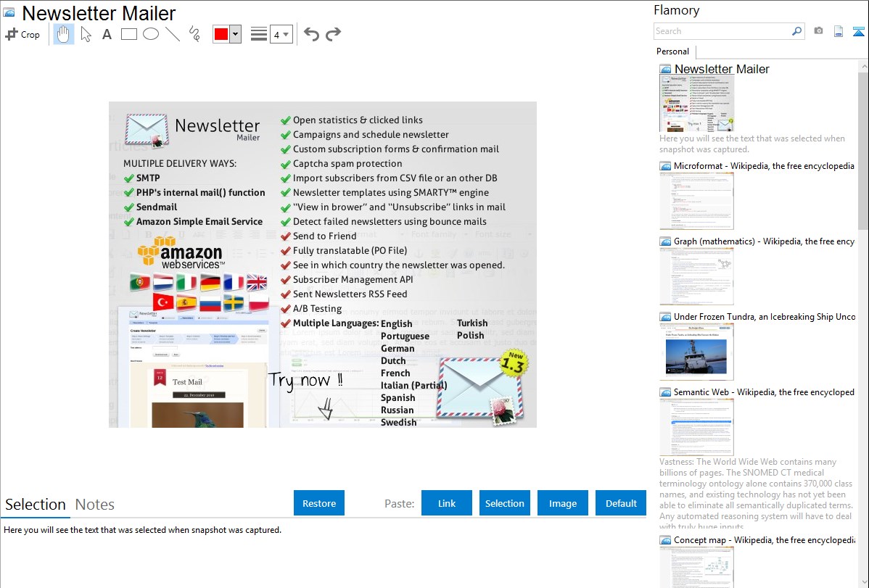Paste as Link button
This screenshot has height=588, width=869.
pos(447,503)
